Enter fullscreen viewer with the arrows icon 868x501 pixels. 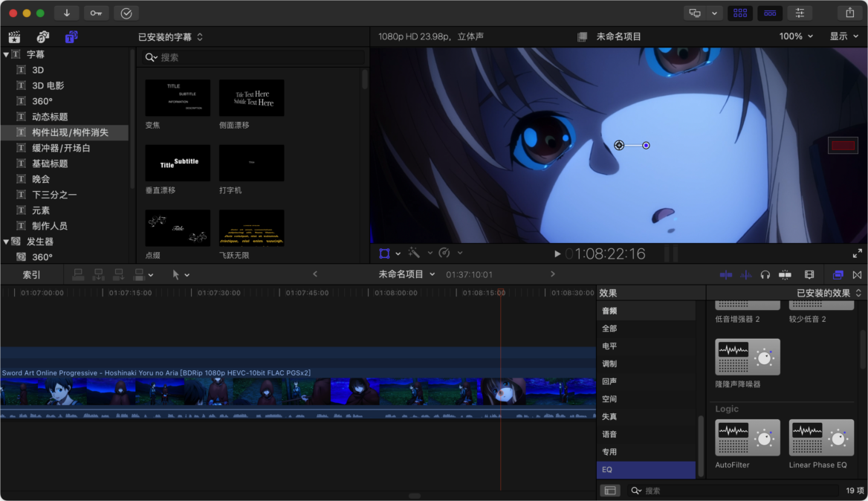(857, 253)
